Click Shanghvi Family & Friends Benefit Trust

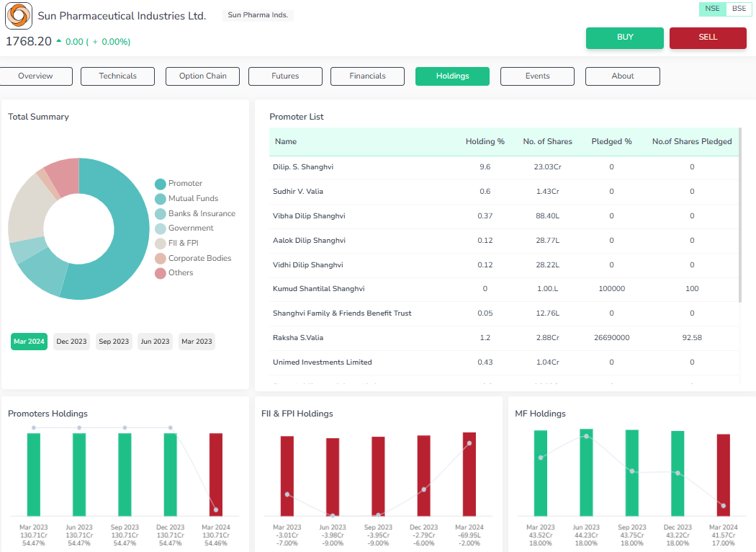(342, 313)
